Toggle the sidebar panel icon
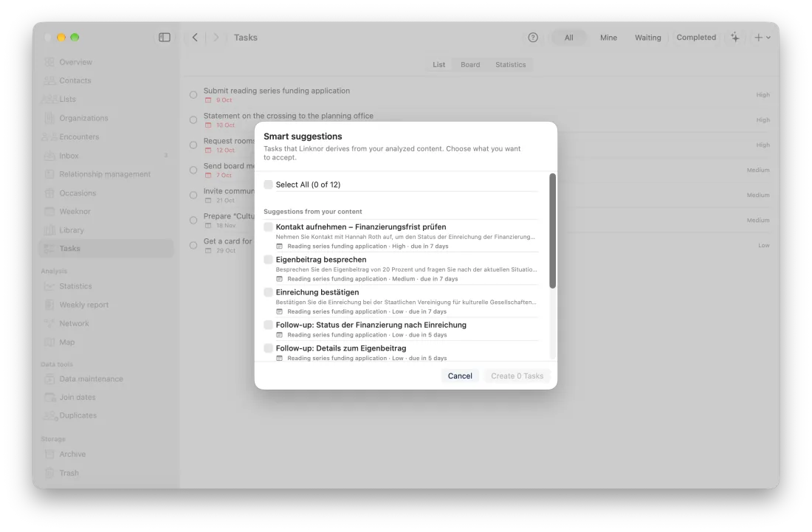 [164, 37]
